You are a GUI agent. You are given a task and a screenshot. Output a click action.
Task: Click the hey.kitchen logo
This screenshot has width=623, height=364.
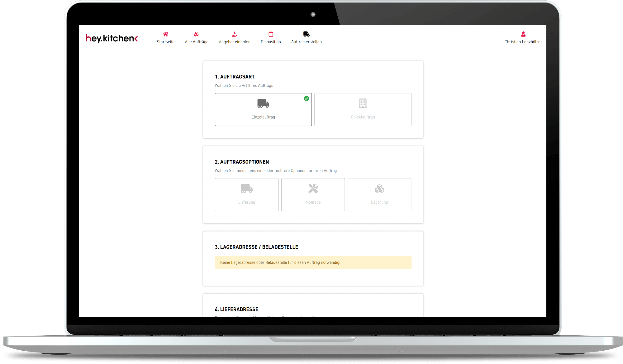point(112,38)
